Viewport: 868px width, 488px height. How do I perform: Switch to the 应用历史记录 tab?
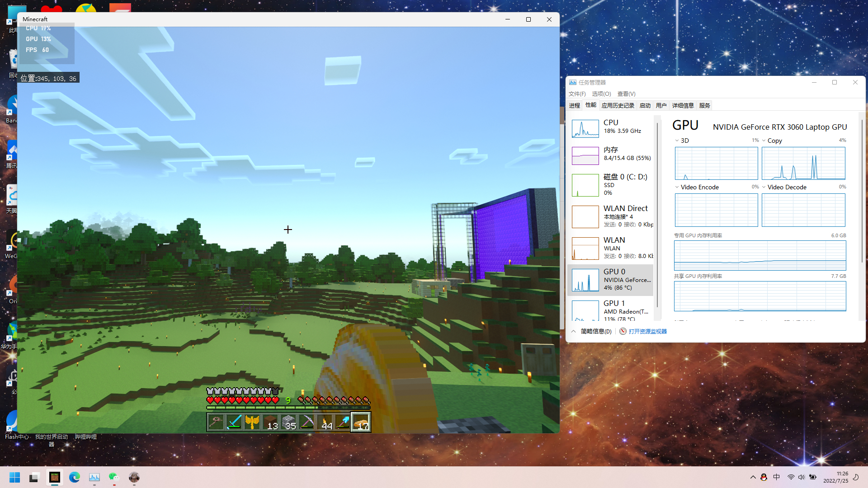point(618,105)
